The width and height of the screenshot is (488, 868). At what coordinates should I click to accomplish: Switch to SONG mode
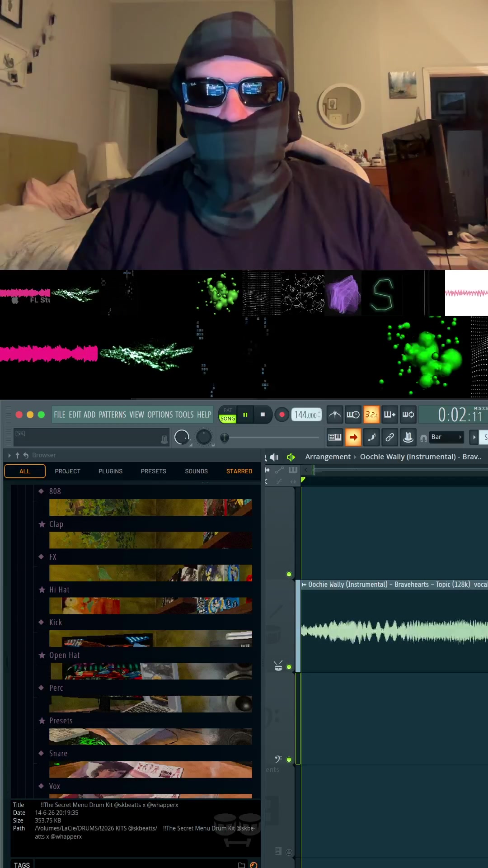point(228,419)
